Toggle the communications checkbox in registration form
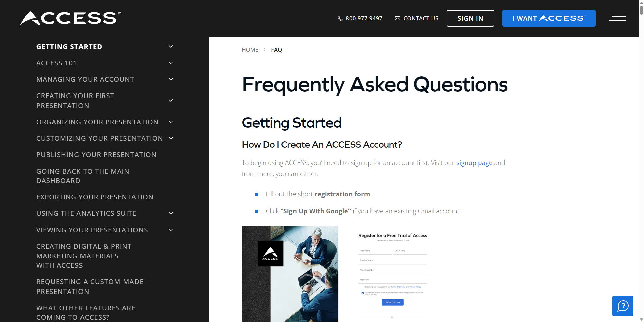 362,293
